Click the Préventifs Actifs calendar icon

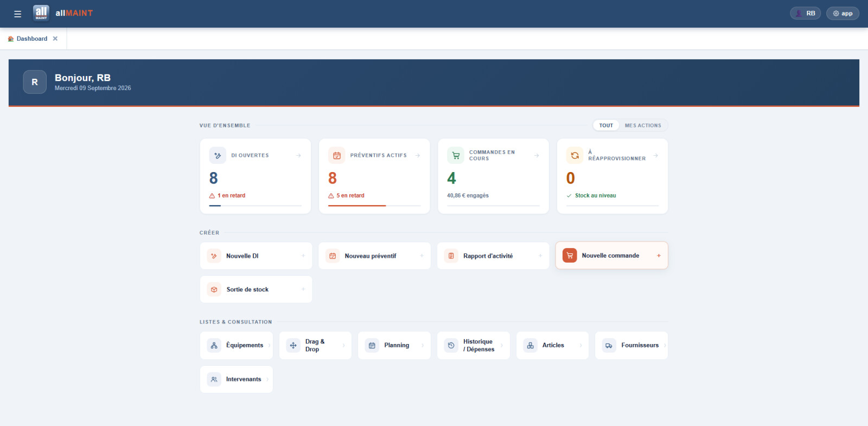tap(337, 156)
